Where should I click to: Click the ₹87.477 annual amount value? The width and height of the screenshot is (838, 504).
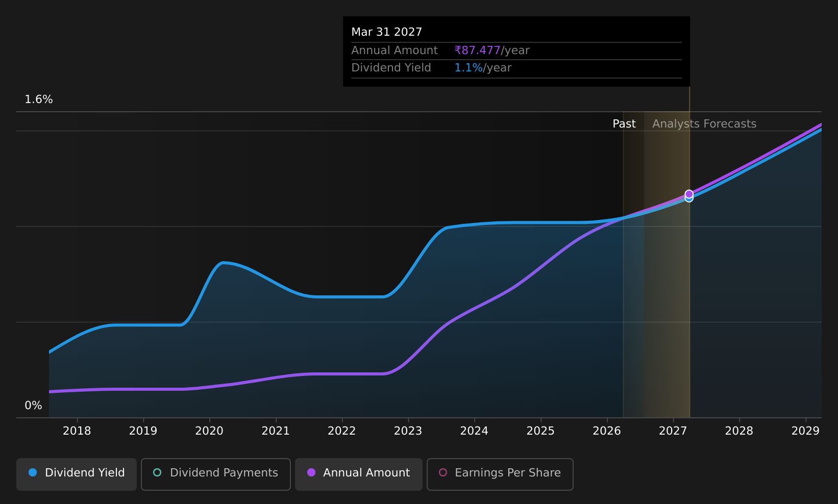click(x=477, y=51)
